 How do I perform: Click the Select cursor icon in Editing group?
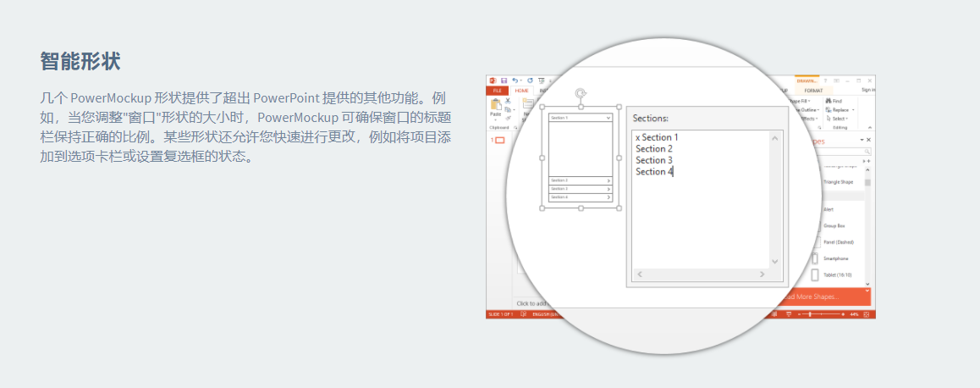click(x=829, y=119)
